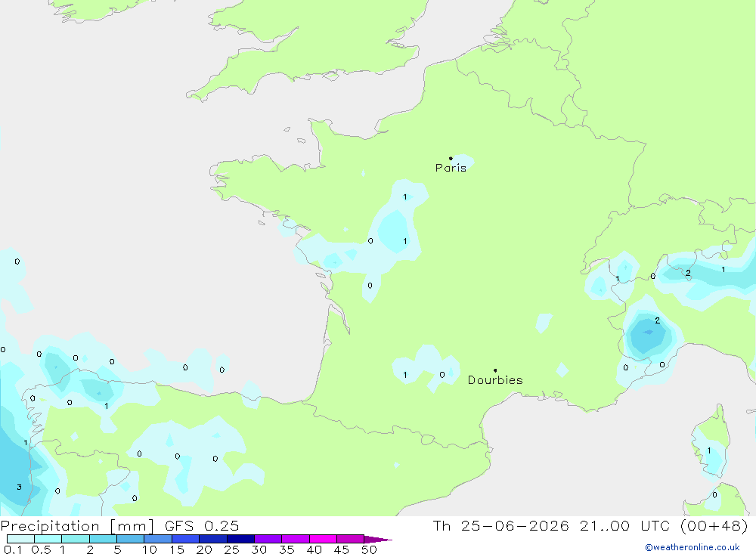This screenshot has width=756, height=554.
Task: Select the 2–5 mm legend color swatch
Action: coord(103,539)
